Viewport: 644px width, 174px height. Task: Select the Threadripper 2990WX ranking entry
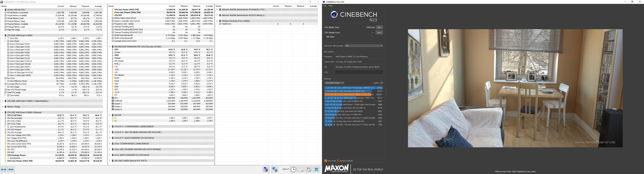(353, 88)
